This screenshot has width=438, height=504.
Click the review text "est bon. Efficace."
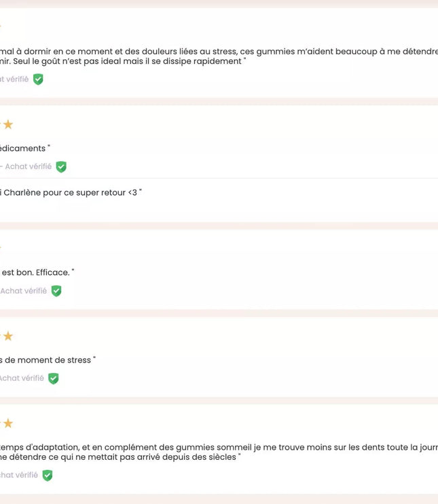point(37,272)
